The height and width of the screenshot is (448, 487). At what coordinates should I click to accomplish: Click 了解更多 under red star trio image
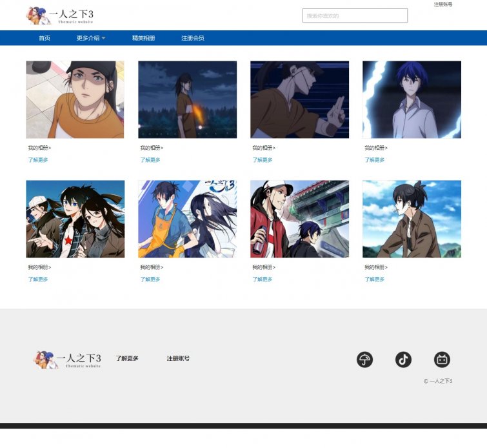point(38,279)
